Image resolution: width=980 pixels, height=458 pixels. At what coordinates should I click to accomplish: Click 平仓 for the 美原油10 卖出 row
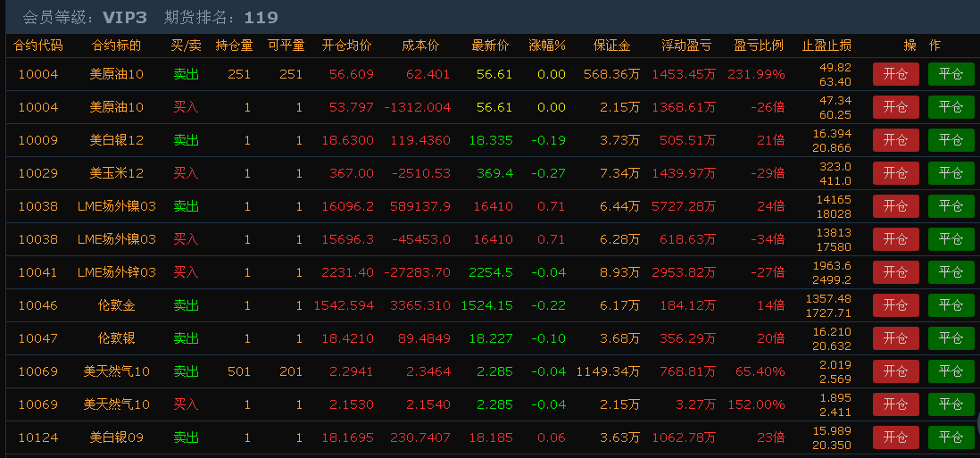[951, 74]
